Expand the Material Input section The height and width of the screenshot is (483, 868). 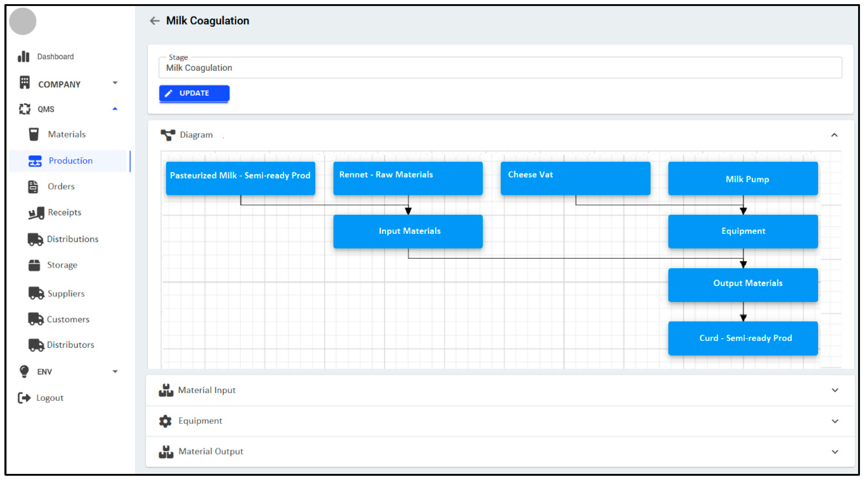[835, 390]
